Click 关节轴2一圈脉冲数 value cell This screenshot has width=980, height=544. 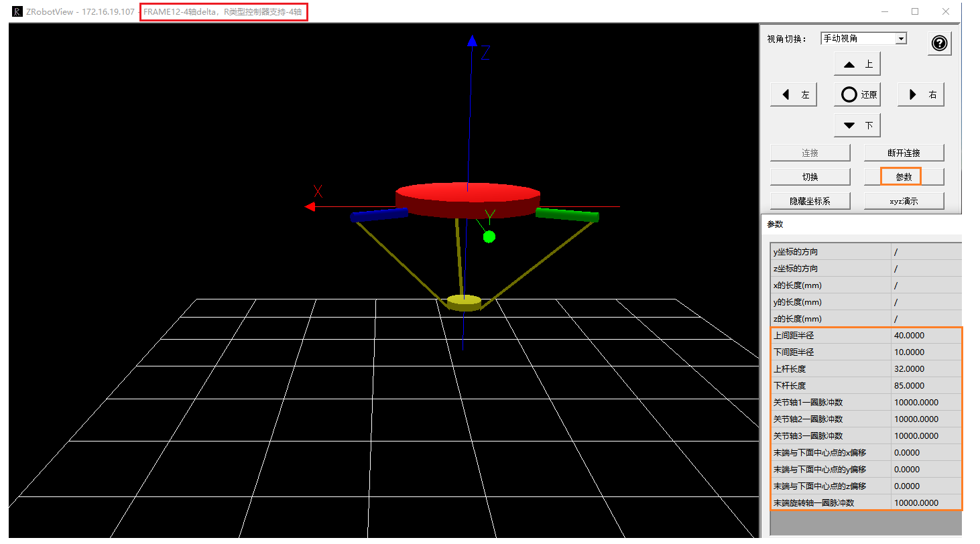926,419
